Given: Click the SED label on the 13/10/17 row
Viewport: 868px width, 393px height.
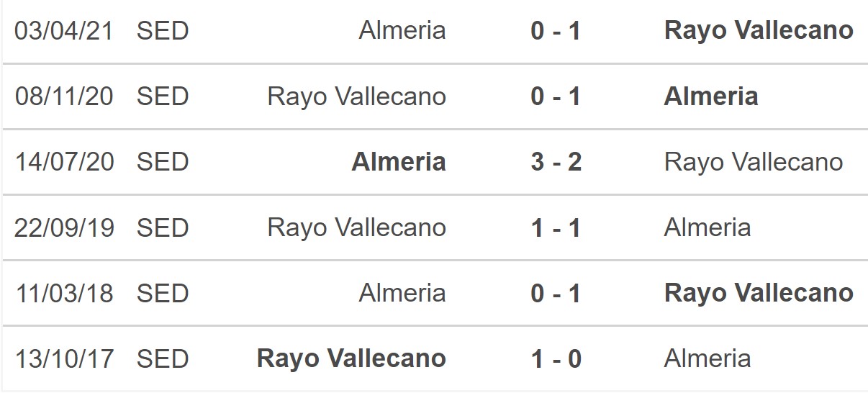Looking at the screenshot, I should tap(163, 358).
